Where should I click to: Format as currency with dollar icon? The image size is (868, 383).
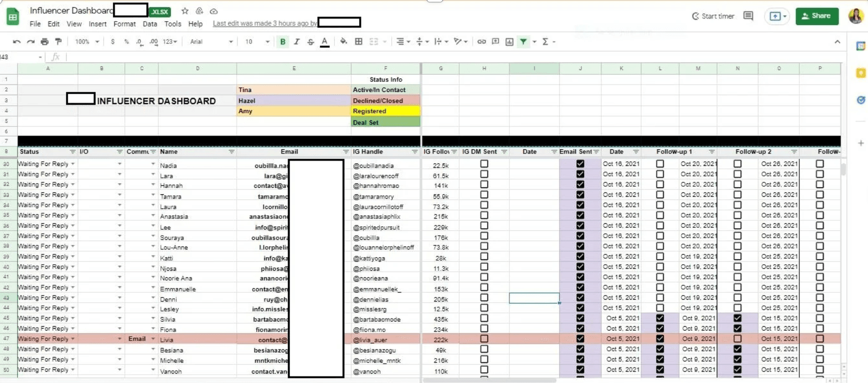113,42
